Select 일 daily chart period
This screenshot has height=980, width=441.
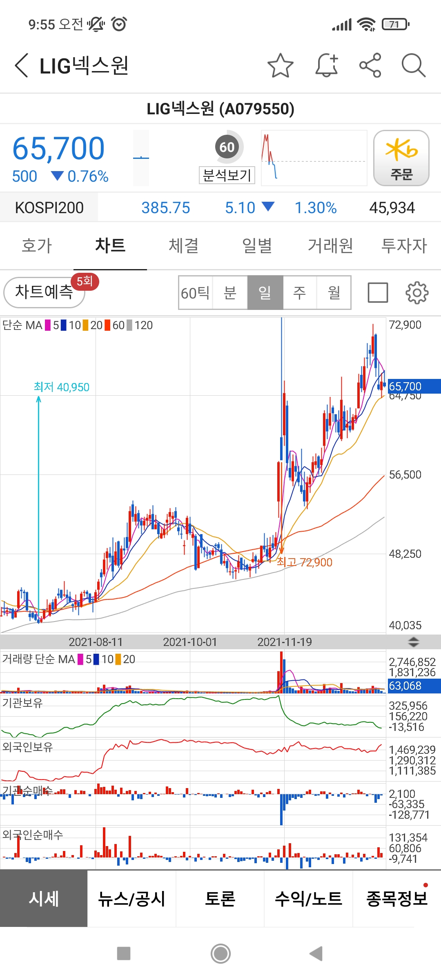[x=265, y=293]
